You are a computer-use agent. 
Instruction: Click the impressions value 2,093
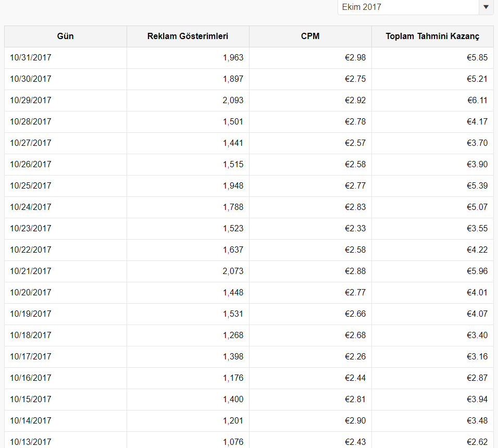(233, 100)
